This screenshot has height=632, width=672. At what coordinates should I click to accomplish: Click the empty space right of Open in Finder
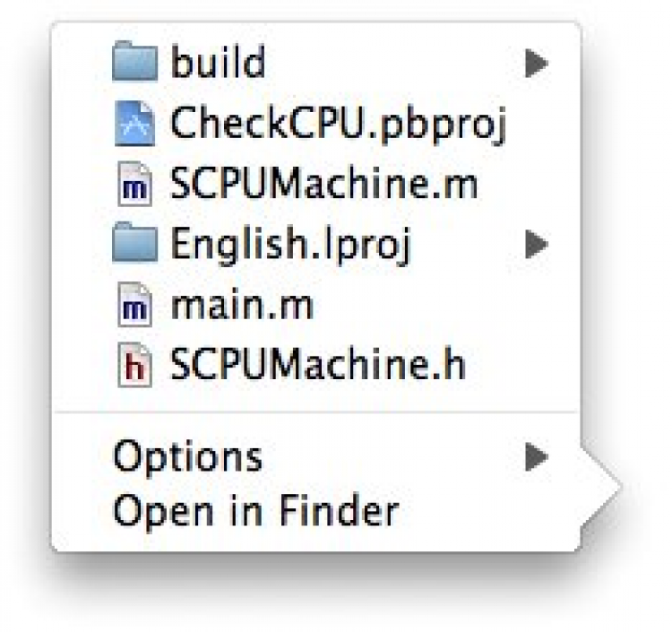[x=484, y=512]
